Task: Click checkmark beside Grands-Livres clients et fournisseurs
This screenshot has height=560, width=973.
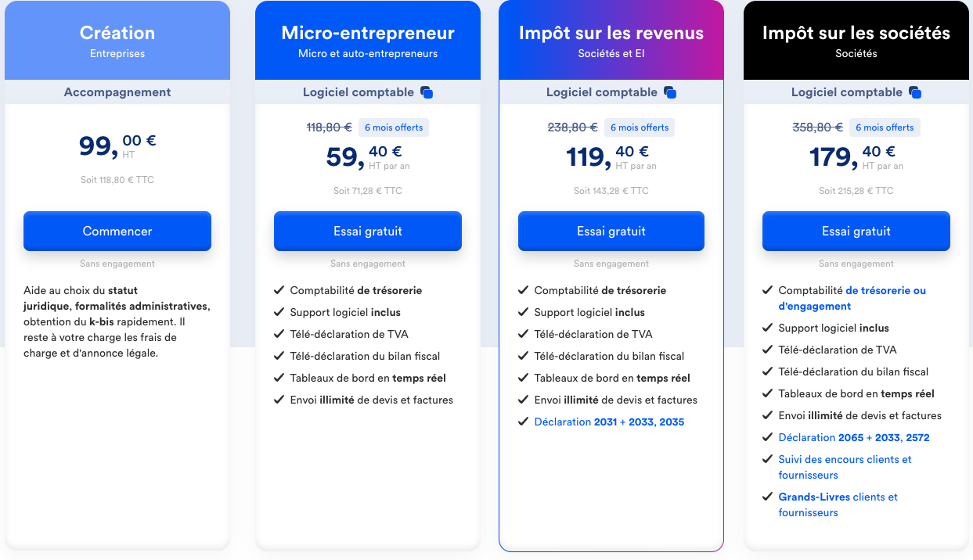Action: tap(767, 497)
